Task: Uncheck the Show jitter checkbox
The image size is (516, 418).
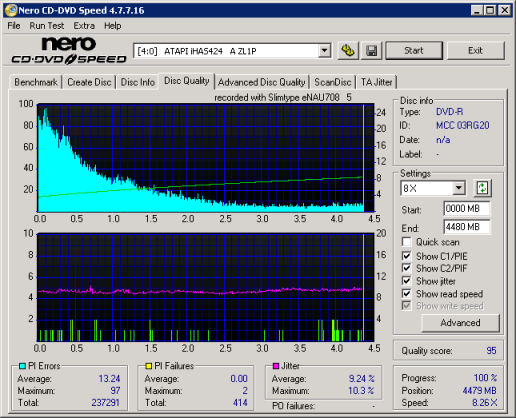Action: (406, 281)
